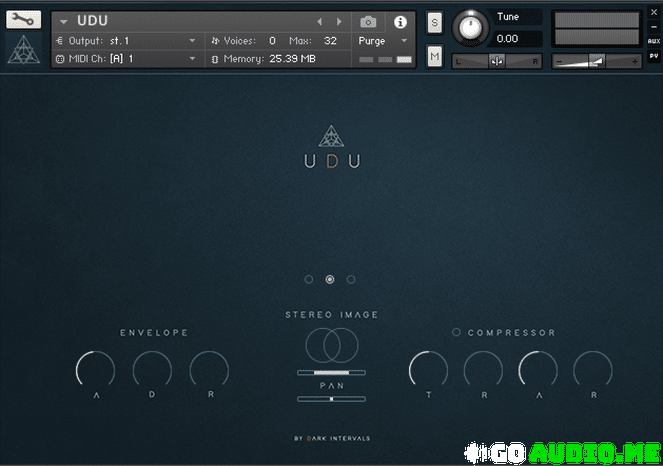Close the instrument with the X icon

coord(654,11)
